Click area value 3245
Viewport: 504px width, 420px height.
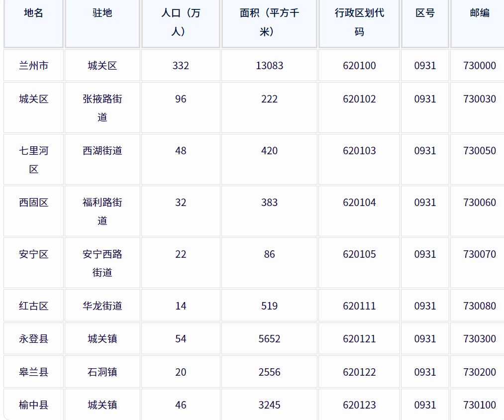pyautogui.click(x=269, y=405)
